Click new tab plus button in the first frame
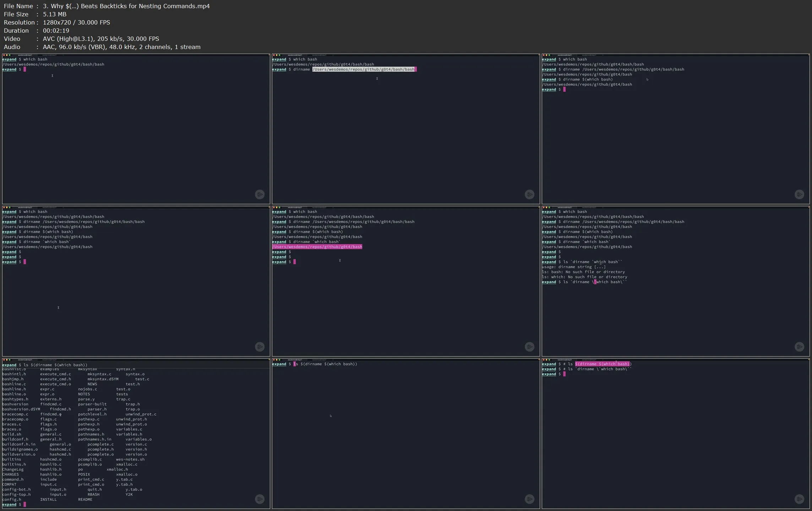812x511 pixels. 63,55
